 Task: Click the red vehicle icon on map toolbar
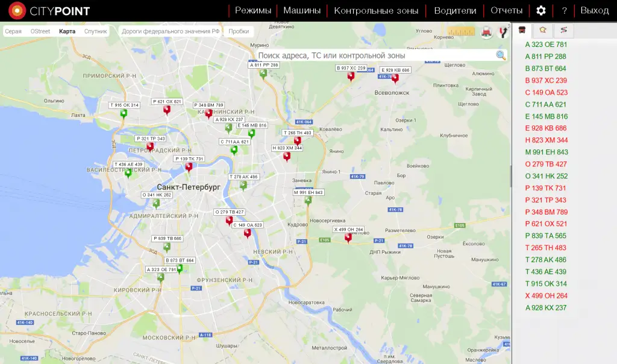pos(486,32)
